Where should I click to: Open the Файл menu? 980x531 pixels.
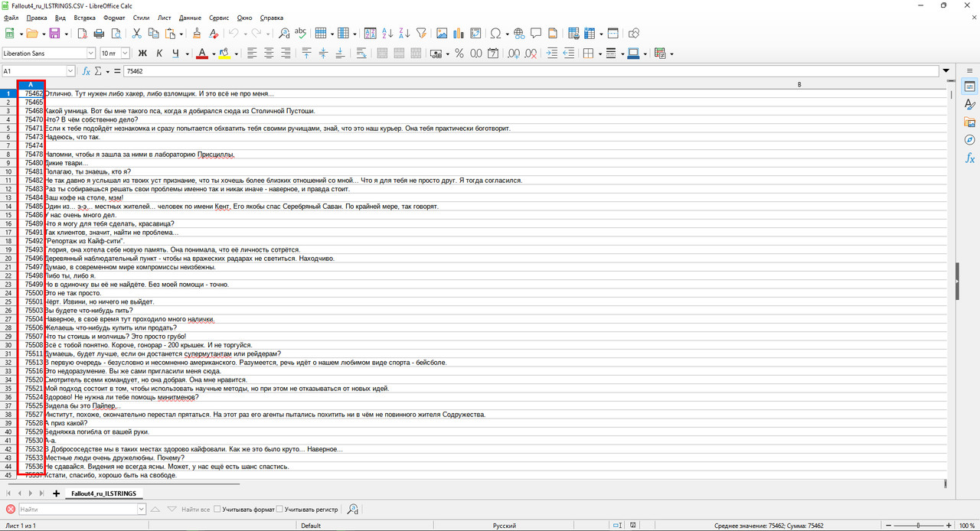tap(11, 17)
